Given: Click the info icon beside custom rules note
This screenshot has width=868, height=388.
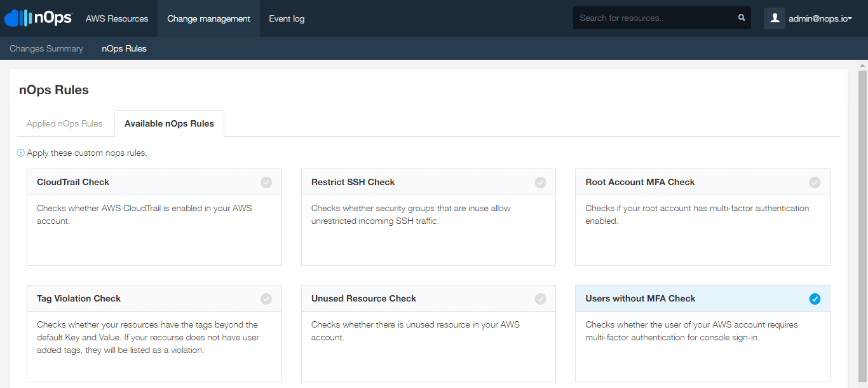Looking at the screenshot, I should point(21,153).
